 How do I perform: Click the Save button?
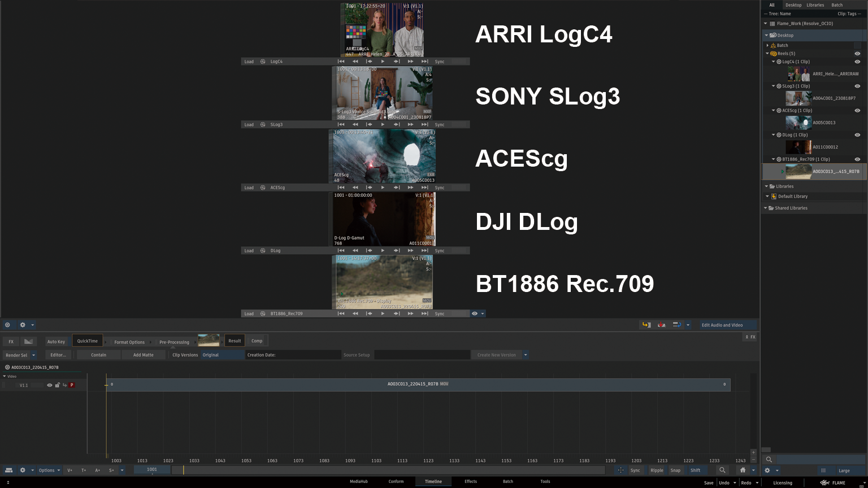(709, 483)
